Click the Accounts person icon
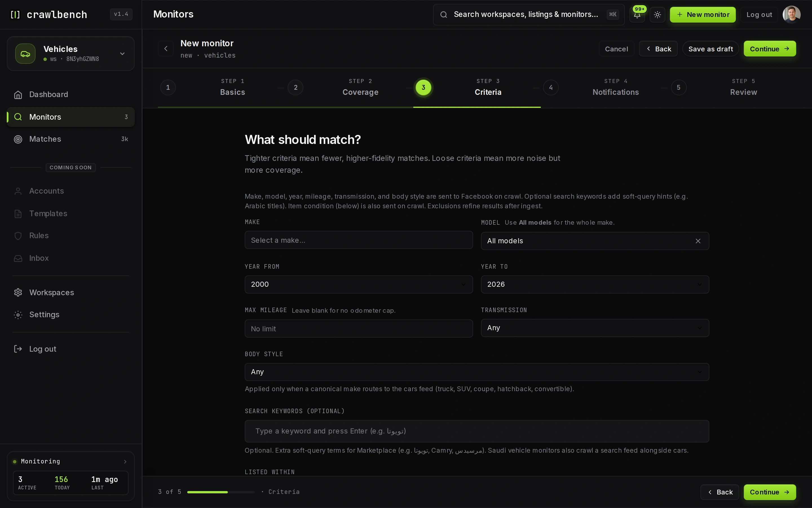The height and width of the screenshot is (508, 812). coord(18,191)
